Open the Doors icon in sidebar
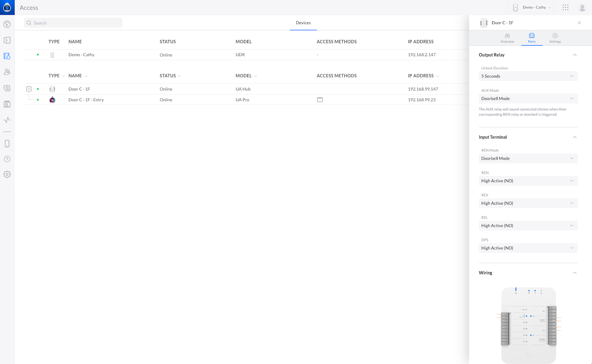Viewport: 592px width, 364px height. click(x=7, y=40)
